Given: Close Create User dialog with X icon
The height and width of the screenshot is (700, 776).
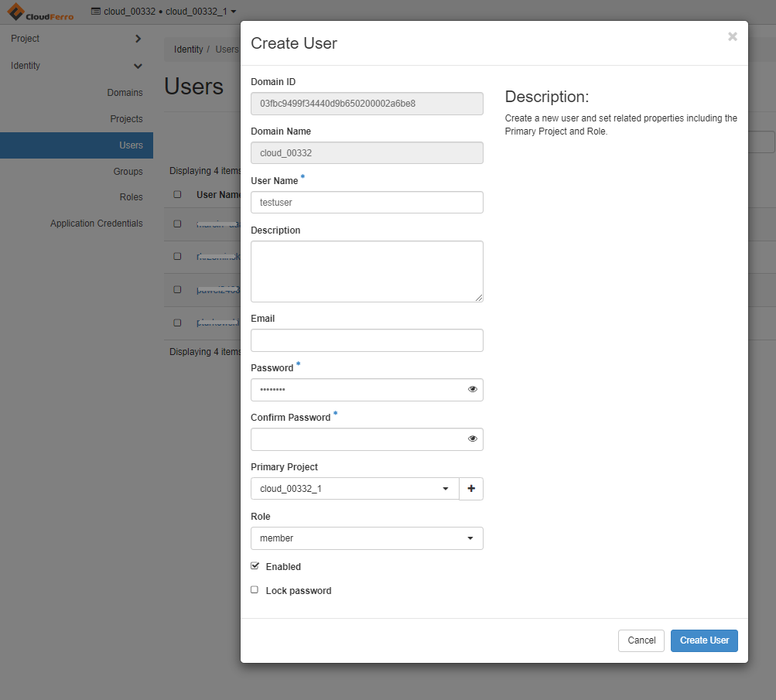Looking at the screenshot, I should coord(732,36).
